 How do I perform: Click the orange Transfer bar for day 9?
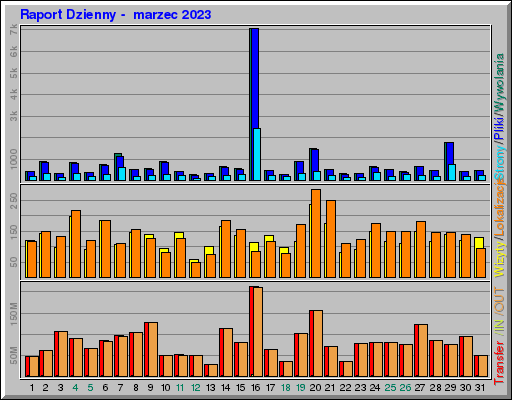click(x=153, y=349)
